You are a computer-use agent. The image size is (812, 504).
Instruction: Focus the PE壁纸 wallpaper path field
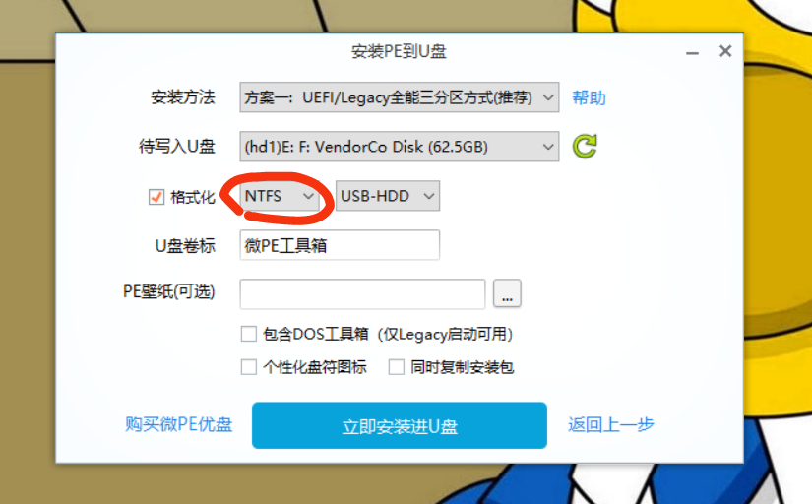pyautogui.click(x=362, y=293)
